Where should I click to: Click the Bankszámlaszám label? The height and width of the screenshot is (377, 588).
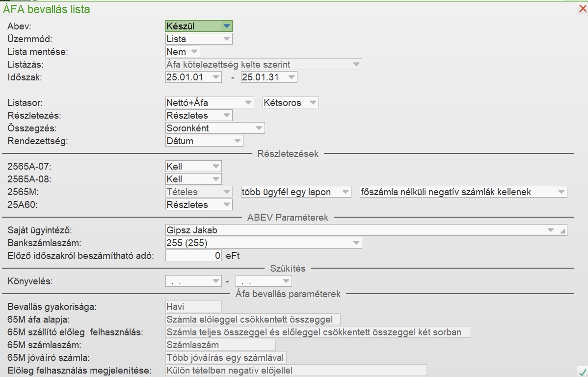coord(44,243)
